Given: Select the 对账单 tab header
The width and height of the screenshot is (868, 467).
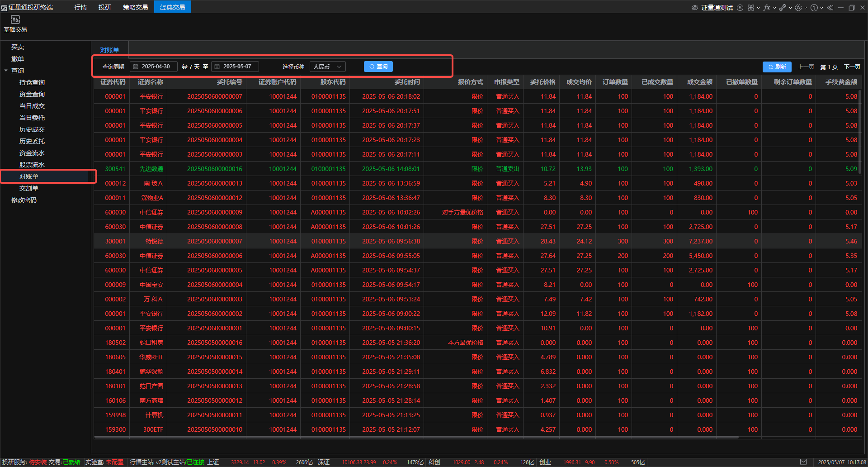Looking at the screenshot, I should 110,50.
